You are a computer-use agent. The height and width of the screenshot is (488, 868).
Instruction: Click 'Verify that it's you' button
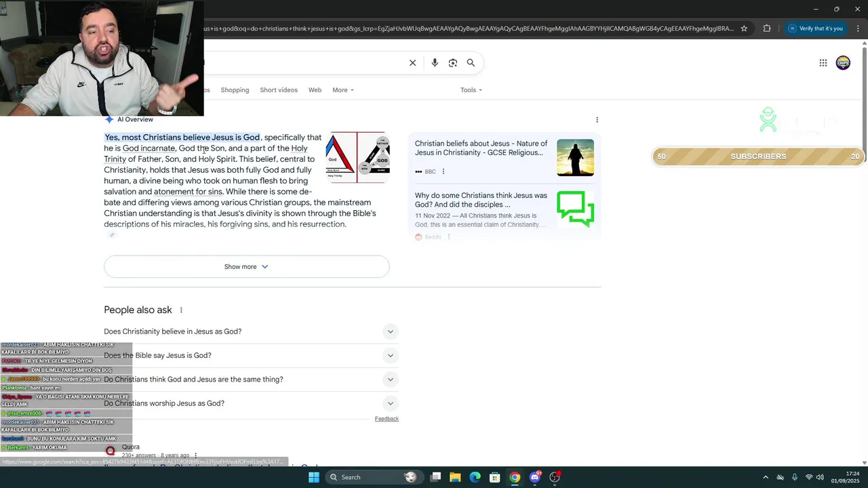point(815,28)
